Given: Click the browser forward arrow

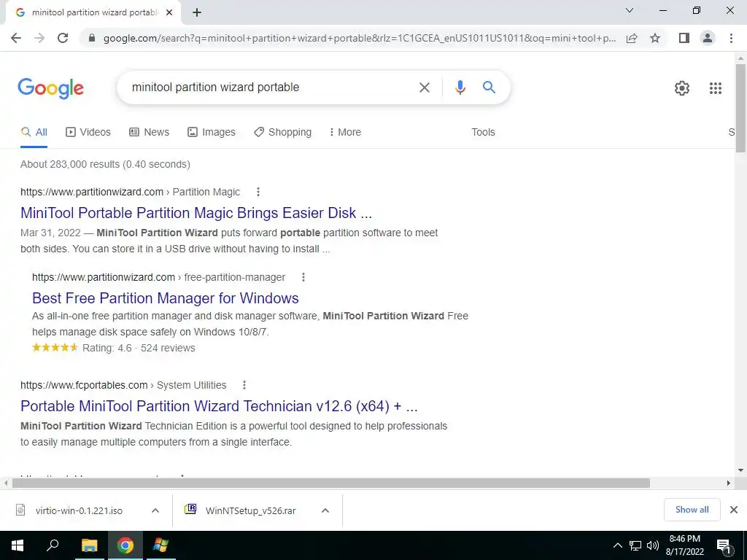Looking at the screenshot, I should [x=39, y=38].
